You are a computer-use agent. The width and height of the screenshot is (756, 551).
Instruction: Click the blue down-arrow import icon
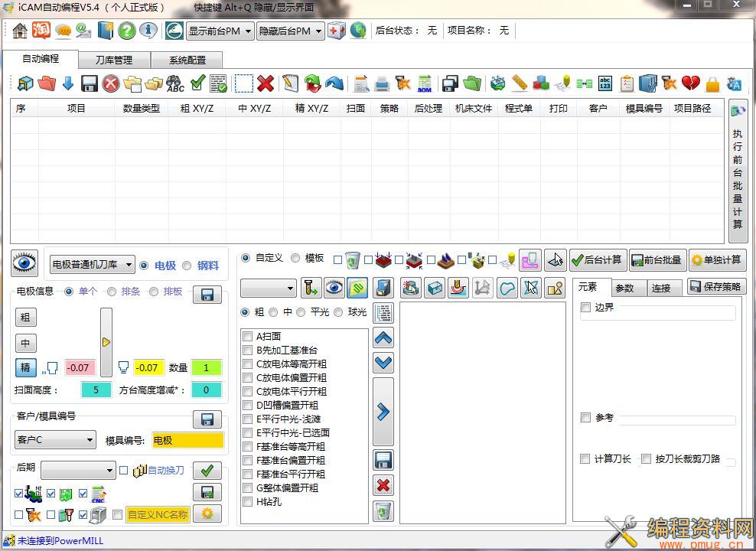coord(68,83)
